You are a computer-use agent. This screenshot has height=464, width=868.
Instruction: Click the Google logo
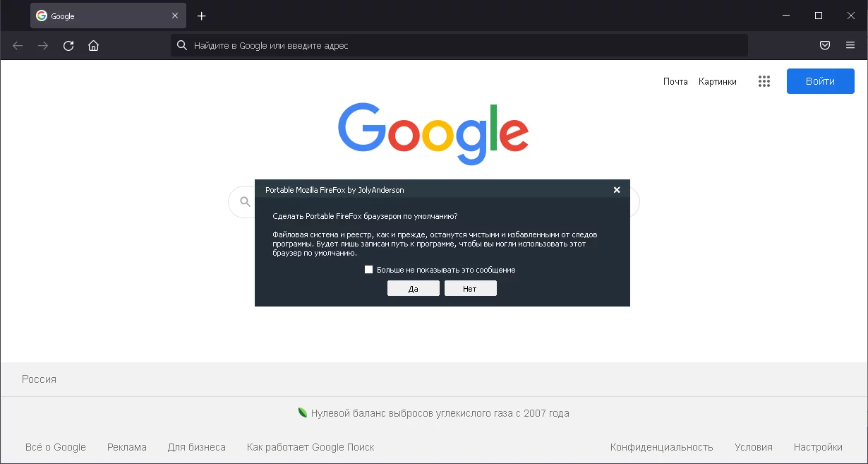click(x=433, y=134)
